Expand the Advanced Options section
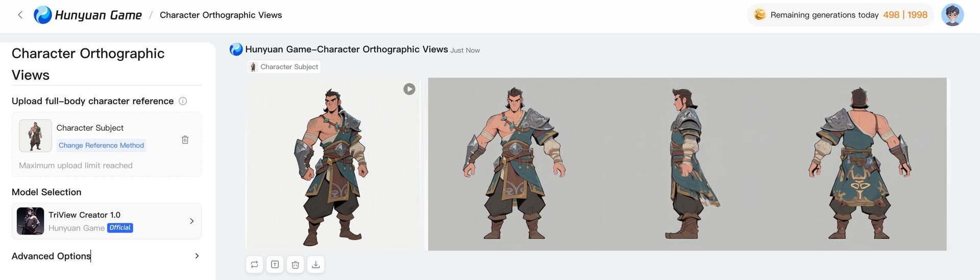This screenshot has height=280, width=980. click(x=106, y=256)
